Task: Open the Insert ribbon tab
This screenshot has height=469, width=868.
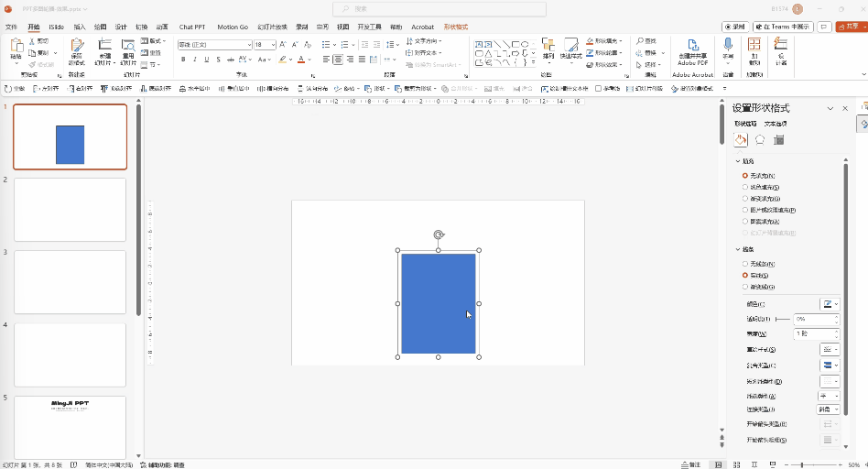Action: (80, 27)
